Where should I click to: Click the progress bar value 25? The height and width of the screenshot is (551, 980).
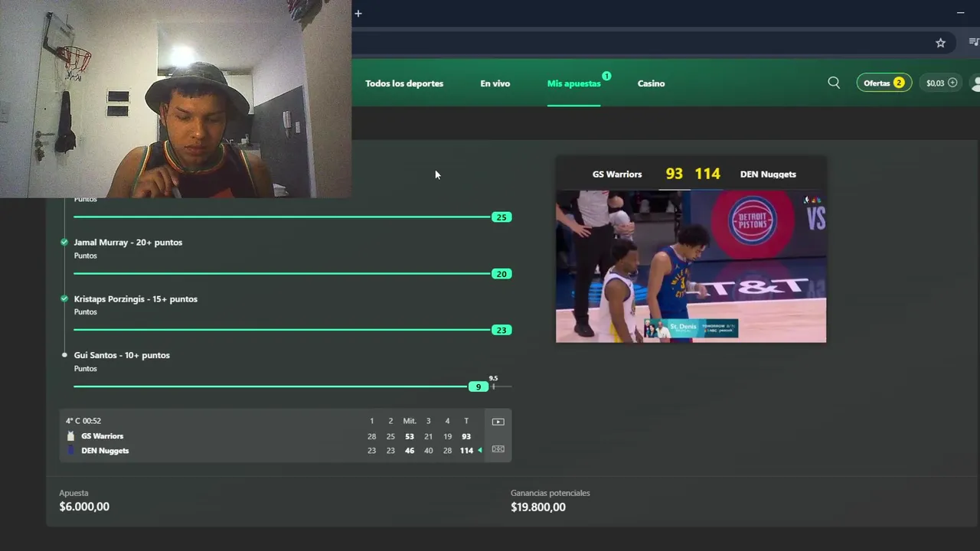(501, 217)
